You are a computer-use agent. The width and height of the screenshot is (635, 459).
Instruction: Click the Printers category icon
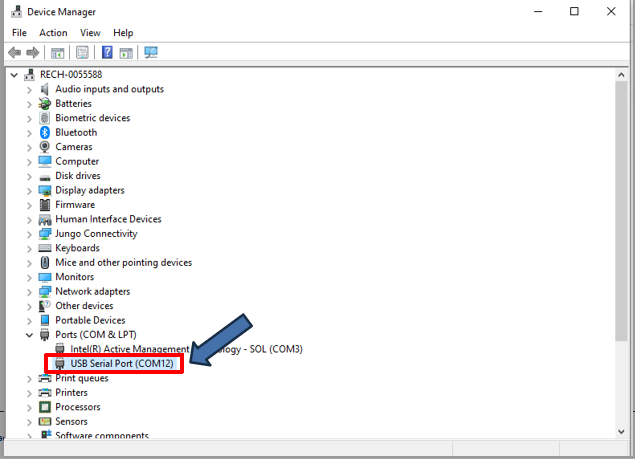tap(45, 393)
